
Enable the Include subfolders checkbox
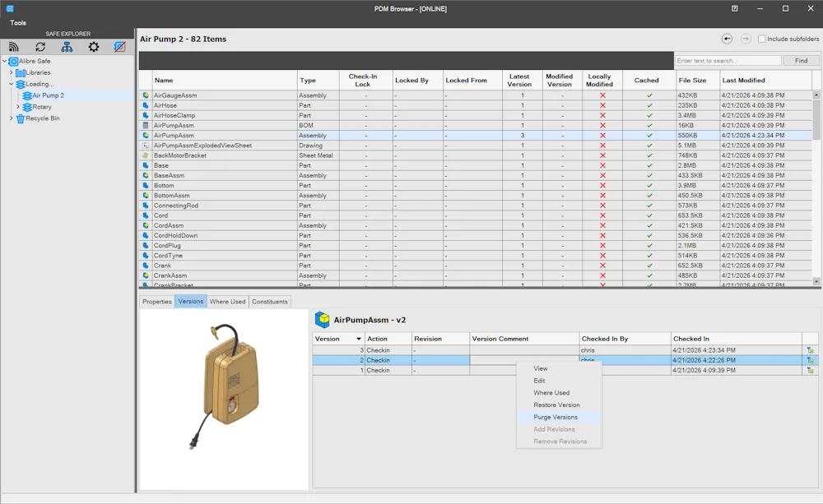[x=761, y=39]
